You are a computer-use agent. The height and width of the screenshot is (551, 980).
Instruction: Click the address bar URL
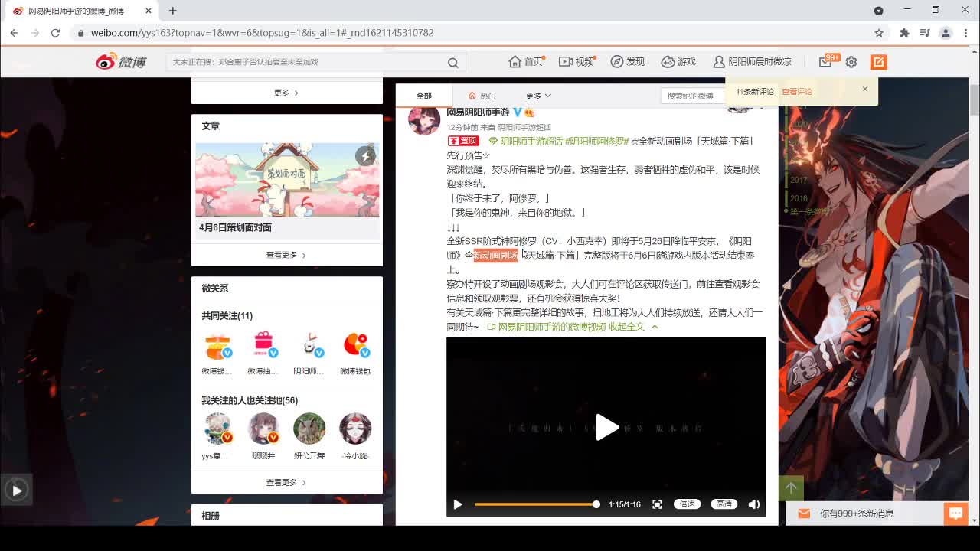click(x=262, y=33)
